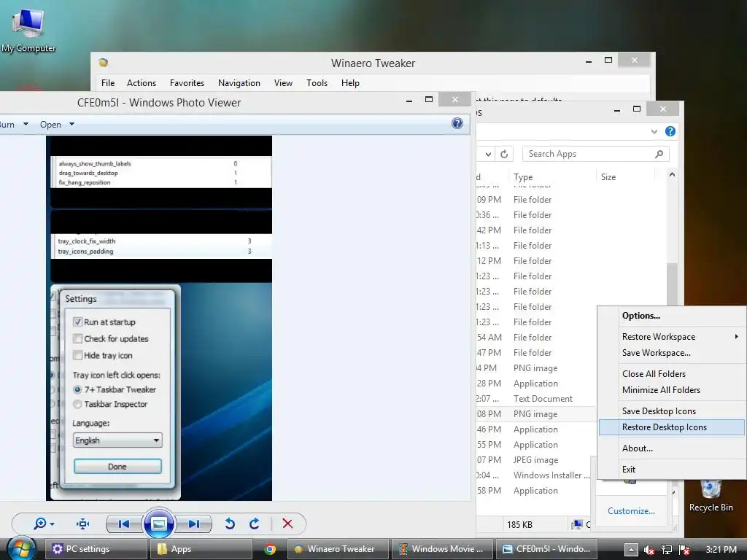Click Windows Start orb

tap(21, 548)
